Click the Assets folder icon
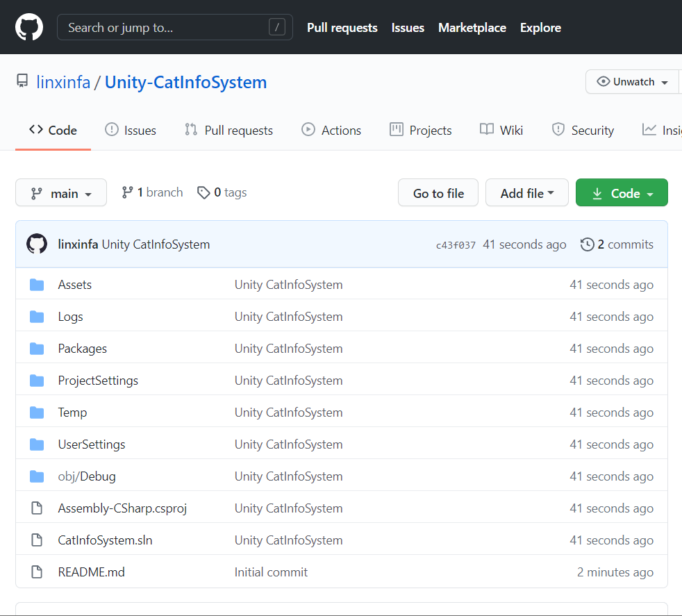The height and width of the screenshot is (616, 682). (37, 285)
